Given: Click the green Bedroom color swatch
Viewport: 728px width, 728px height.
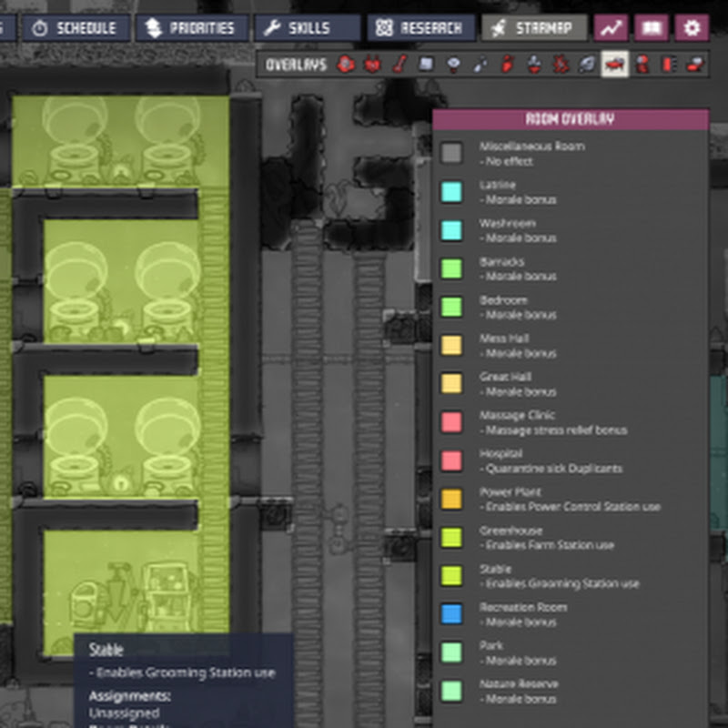Looking at the screenshot, I should tap(451, 307).
